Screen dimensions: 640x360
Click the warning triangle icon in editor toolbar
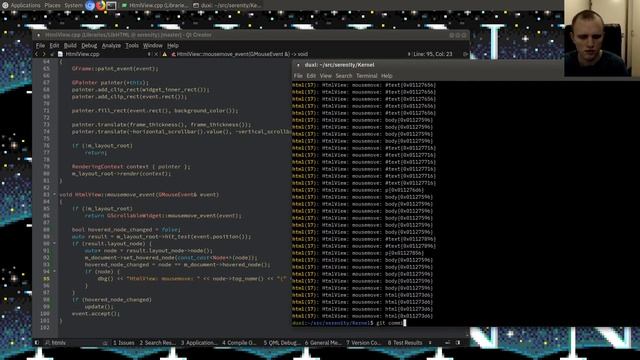click(164, 54)
